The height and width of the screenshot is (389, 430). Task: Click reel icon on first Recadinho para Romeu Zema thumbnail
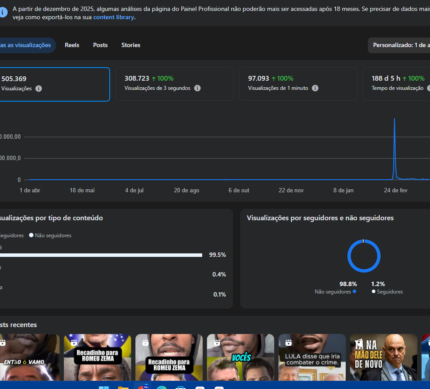coord(74,342)
